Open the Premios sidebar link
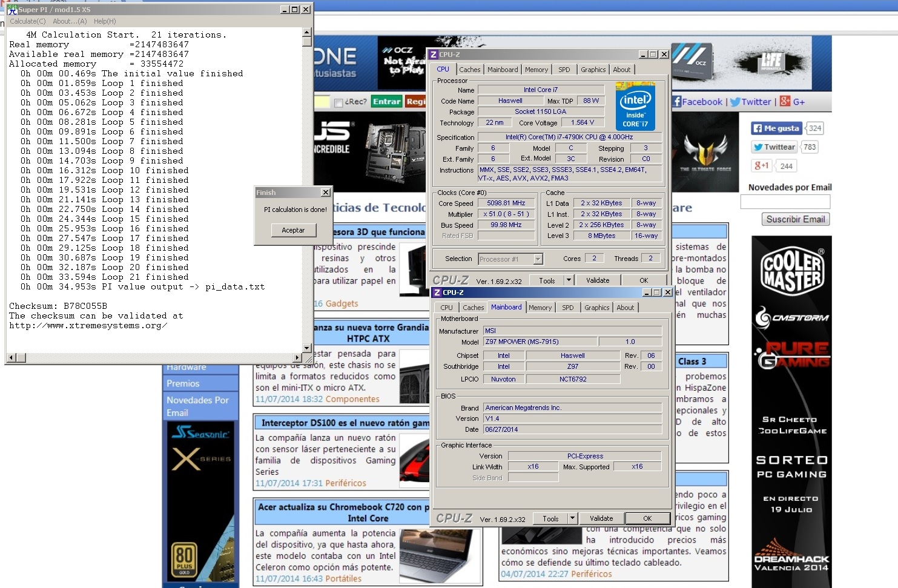The height and width of the screenshot is (588, 898). click(x=183, y=383)
